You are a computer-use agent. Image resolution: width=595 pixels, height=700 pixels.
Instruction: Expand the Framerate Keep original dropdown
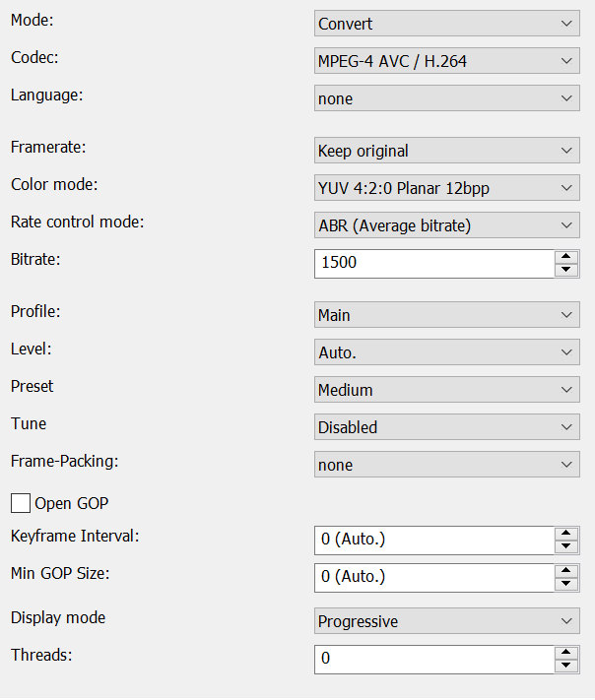point(446,151)
